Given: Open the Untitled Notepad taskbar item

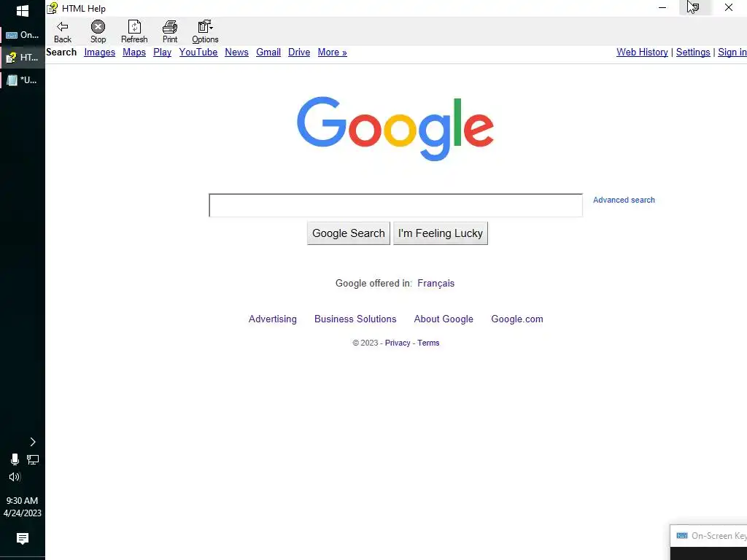Looking at the screenshot, I should [23, 80].
